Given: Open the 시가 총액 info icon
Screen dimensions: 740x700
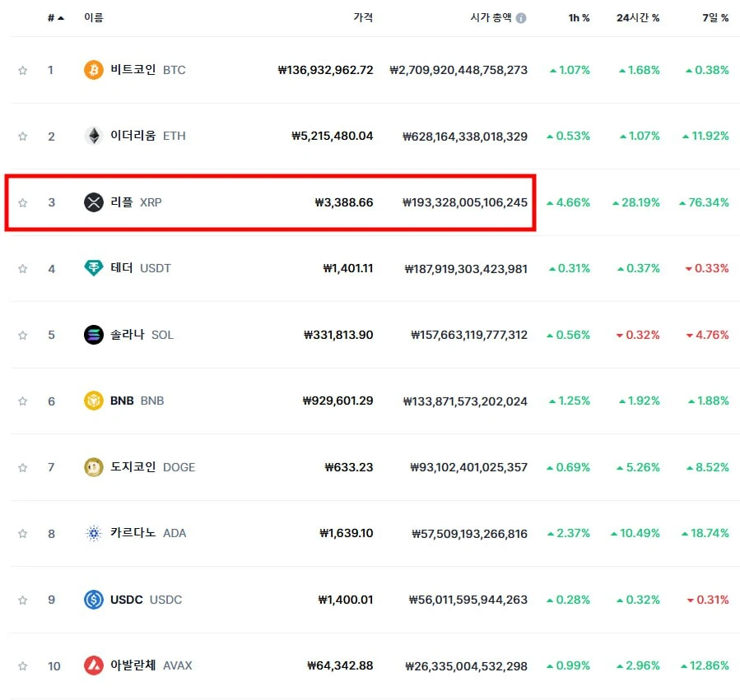Looking at the screenshot, I should (x=521, y=18).
